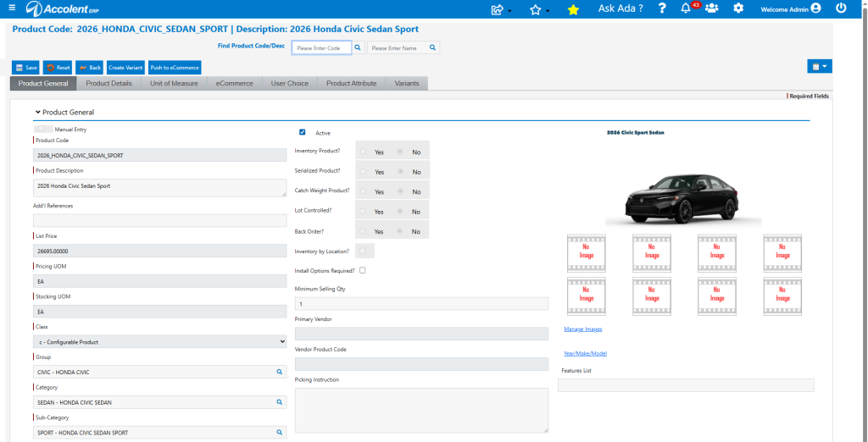
Task: Search by product code magnifier icon
Action: click(358, 47)
